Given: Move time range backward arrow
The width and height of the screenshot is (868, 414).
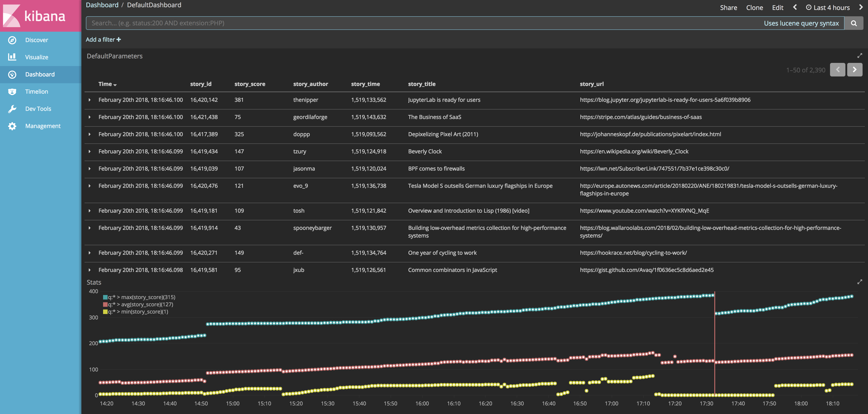Looking at the screenshot, I should point(795,7).
